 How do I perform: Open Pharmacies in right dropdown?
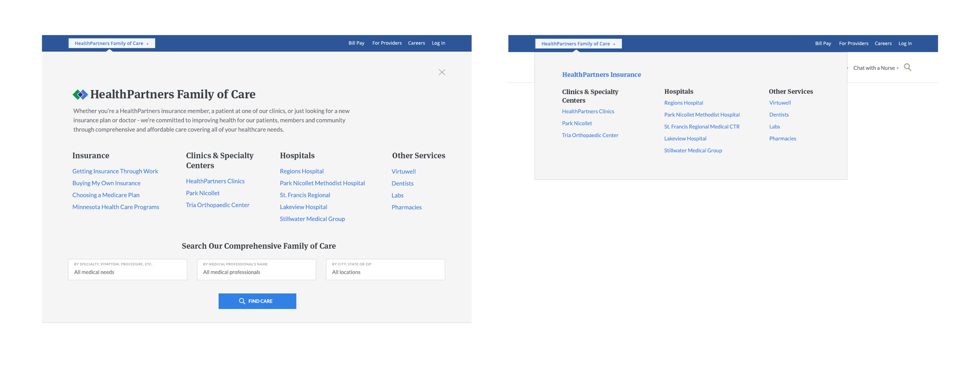click(782, 138)
